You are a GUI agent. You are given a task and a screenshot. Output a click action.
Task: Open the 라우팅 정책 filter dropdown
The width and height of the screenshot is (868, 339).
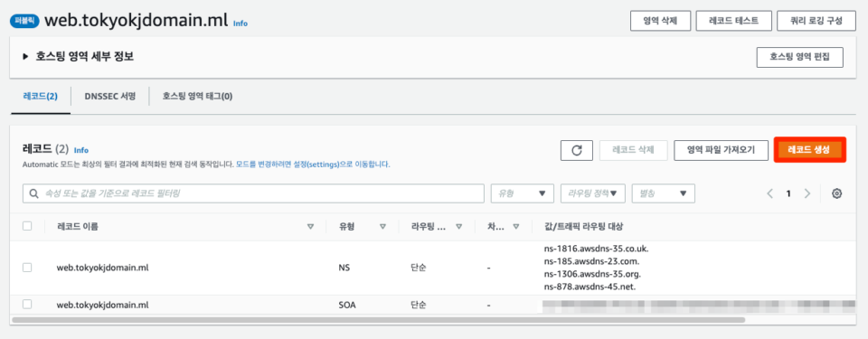(x=592, y=193)
